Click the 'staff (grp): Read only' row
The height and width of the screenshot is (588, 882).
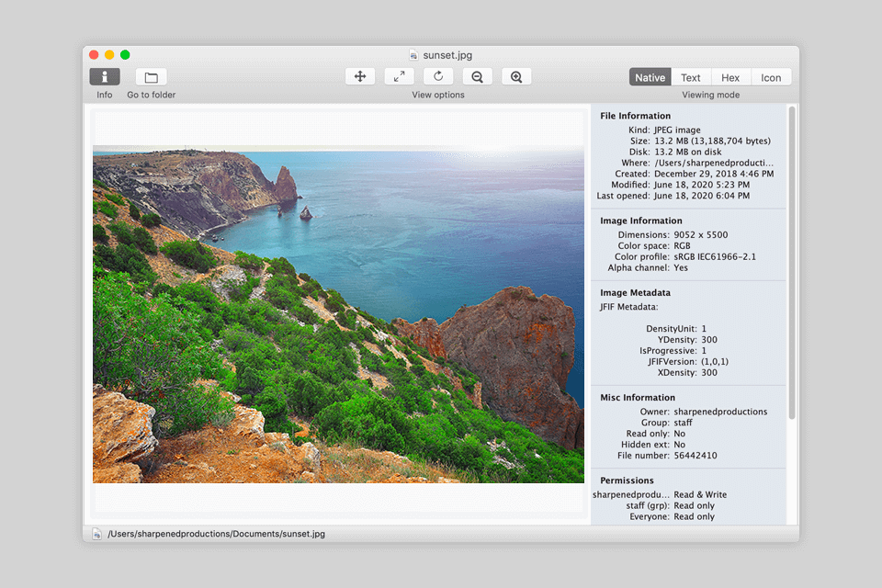tap(670, 506)
